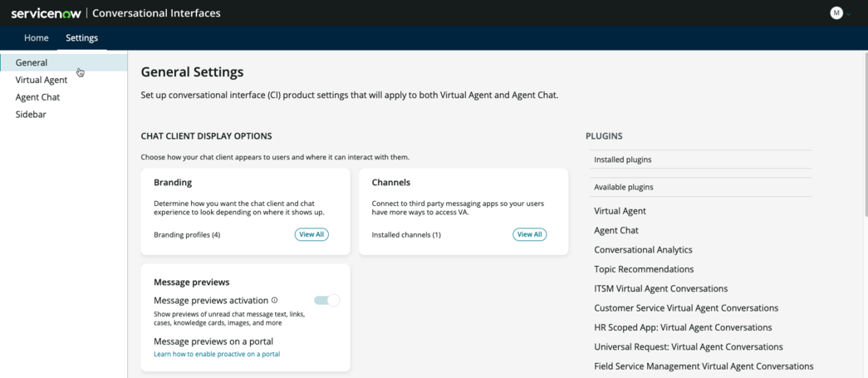Open Sidebar settings section

click(x=31, y=115)
